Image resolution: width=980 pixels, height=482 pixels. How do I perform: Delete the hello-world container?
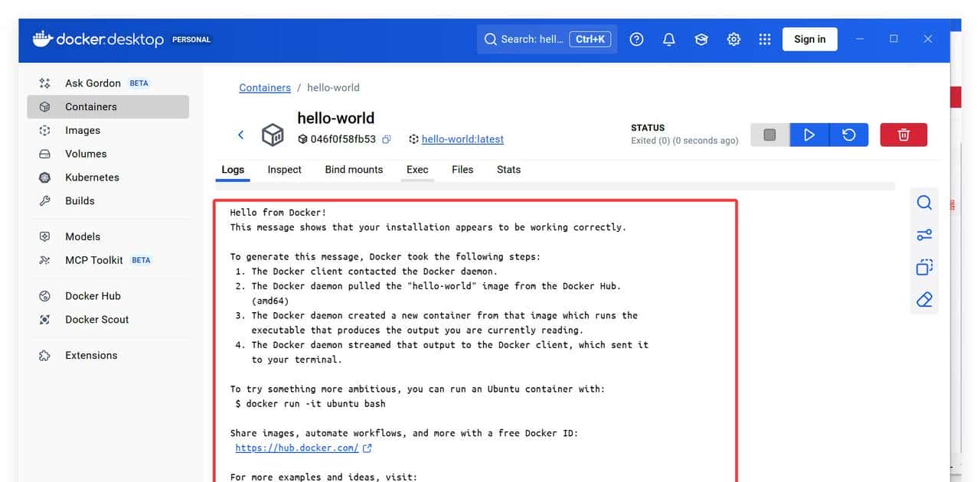[903, 134]
